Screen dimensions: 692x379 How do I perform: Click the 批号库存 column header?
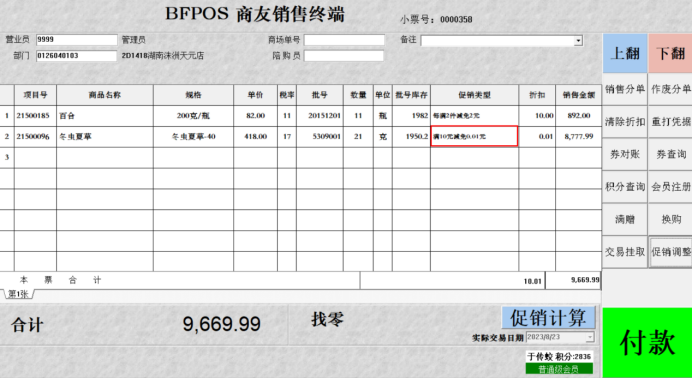411,95
